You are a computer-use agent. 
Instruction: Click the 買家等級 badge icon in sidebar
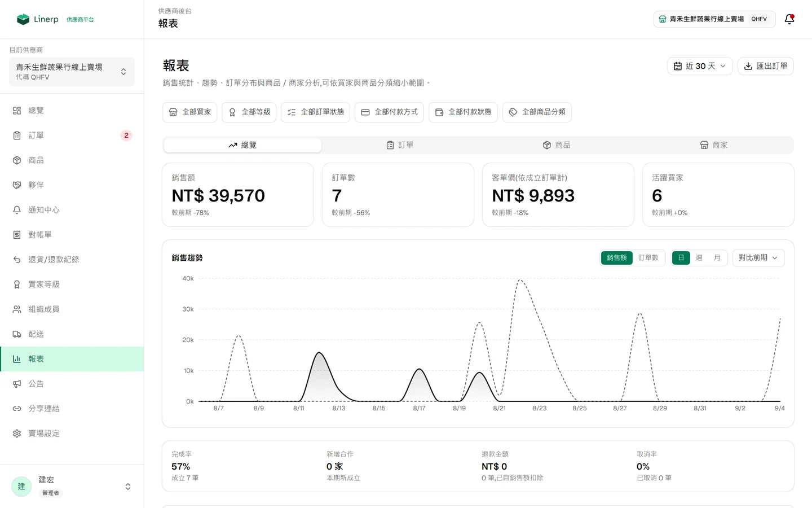17,284
